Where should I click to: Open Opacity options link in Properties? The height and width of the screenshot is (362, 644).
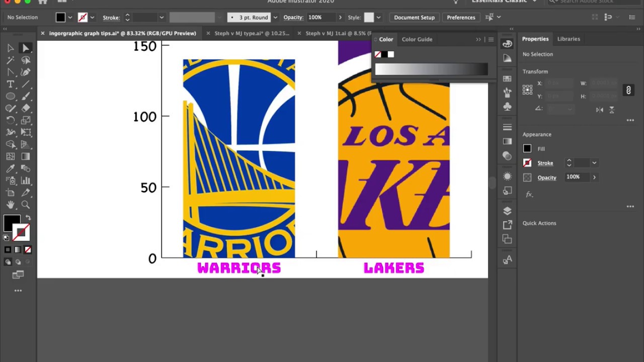coord(546,177)
